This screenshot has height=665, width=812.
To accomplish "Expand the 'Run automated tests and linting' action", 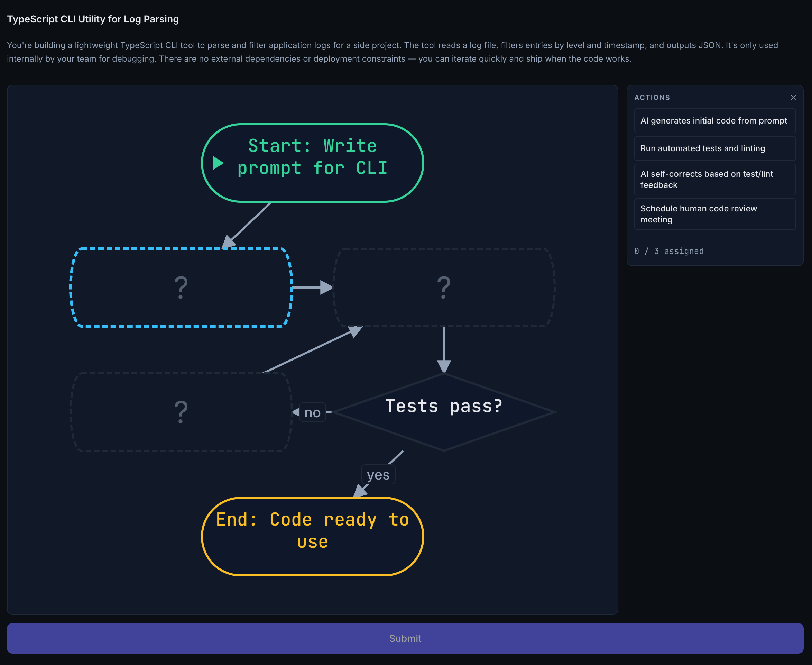I will tap(714, 148).
